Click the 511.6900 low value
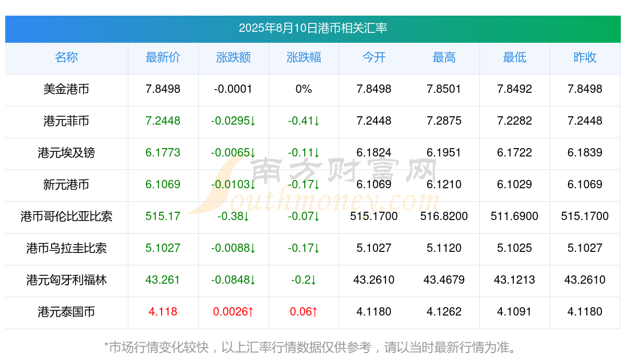The width and height of the screenshot is (626, 364). pyautogui.click(x=514, y=216)
